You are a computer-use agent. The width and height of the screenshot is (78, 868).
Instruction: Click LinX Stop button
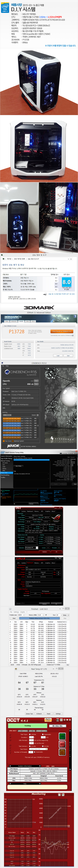coord(65,618)
